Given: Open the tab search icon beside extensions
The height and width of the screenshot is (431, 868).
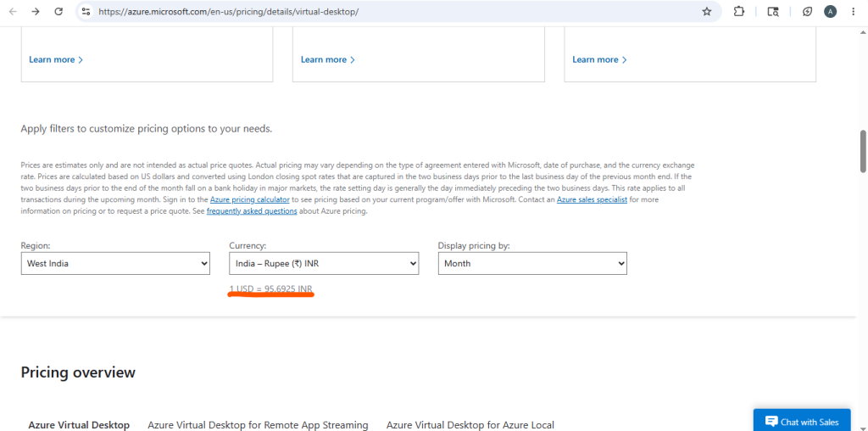Looking at the screenshot, I should 773,12.
